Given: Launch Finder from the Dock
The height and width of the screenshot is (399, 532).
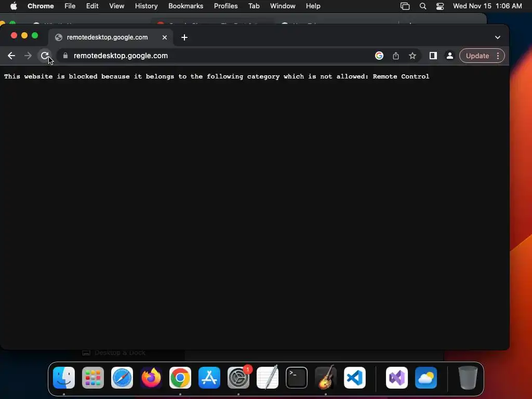Looking at the screenshot, I should tap(64, 378).
